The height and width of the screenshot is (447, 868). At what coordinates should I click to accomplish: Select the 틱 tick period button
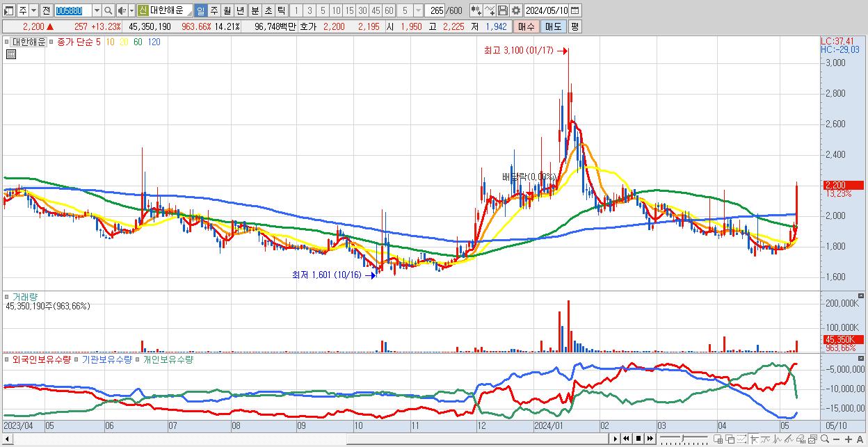tap(281, 10)
